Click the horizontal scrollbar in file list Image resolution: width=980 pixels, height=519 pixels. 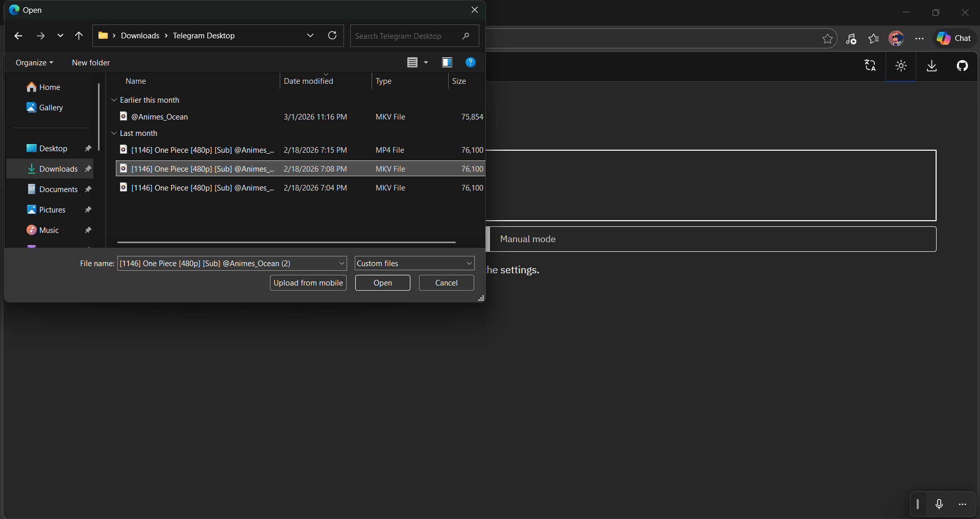pos(286,243)
